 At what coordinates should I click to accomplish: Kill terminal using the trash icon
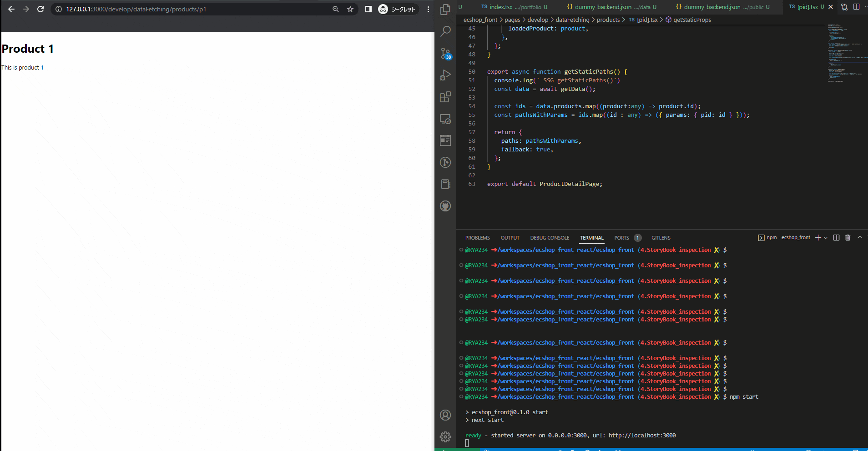tap(848, 238)
